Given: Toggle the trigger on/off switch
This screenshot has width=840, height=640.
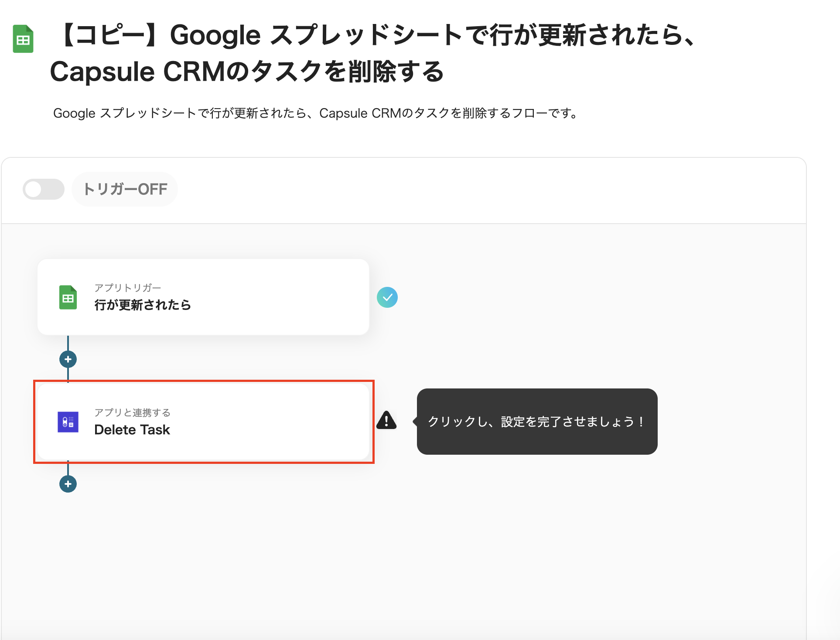Looking at the screenshot, I should 44,189.
